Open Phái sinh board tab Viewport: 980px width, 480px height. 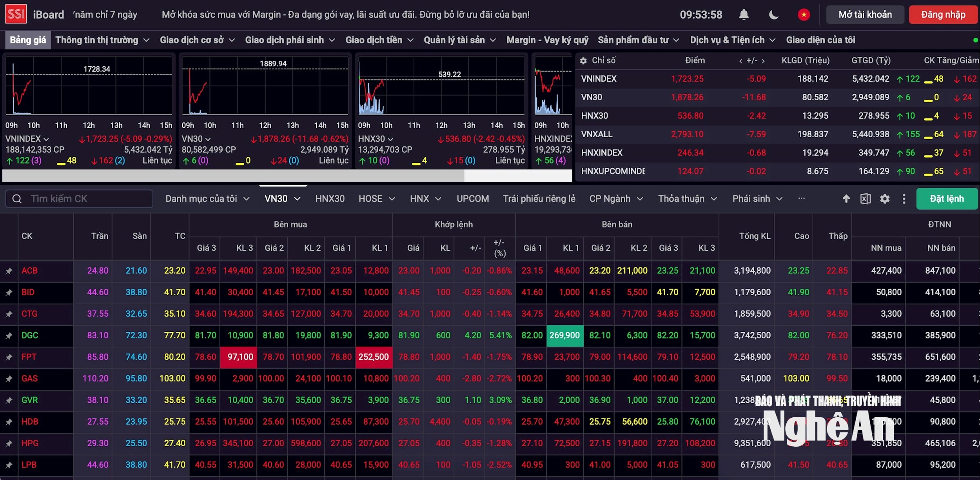(757, 199)
